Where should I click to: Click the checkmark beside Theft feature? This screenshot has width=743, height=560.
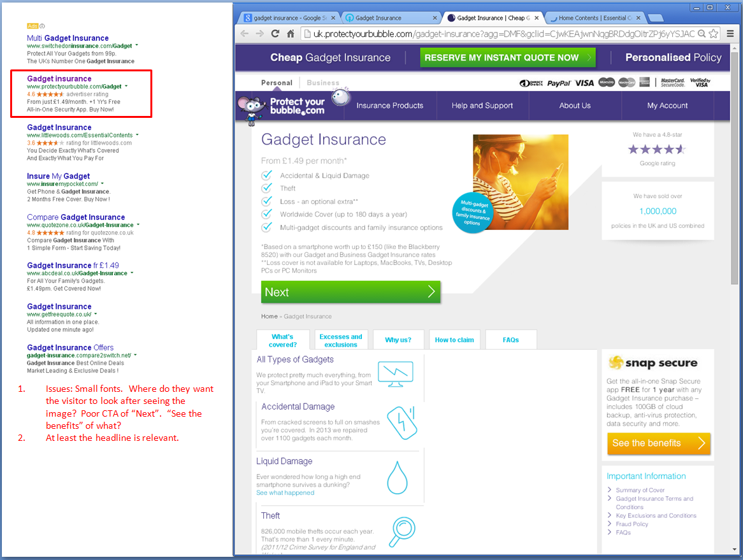click(267, 188)
